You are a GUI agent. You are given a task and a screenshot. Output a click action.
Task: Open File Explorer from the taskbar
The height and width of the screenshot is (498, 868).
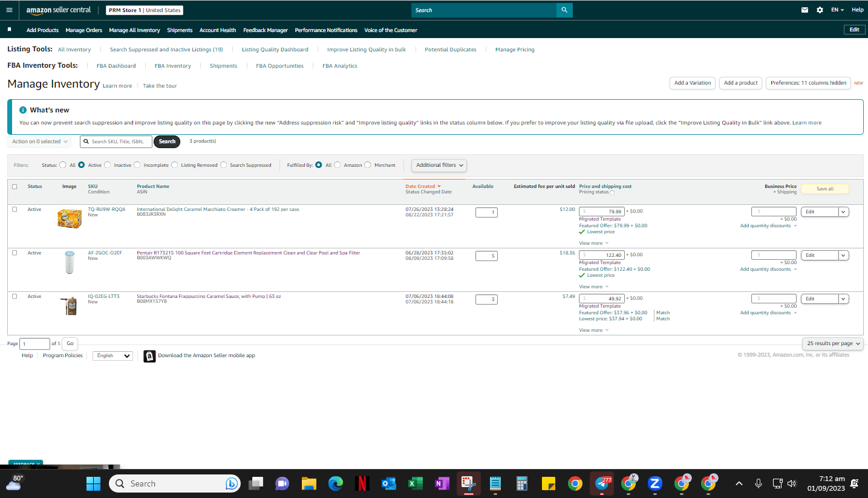[x=309, y=483]
